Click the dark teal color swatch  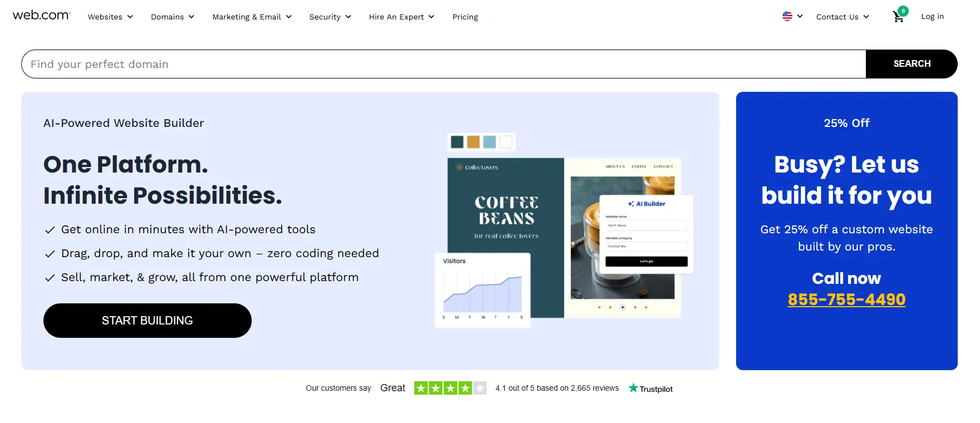click(457, 142)
